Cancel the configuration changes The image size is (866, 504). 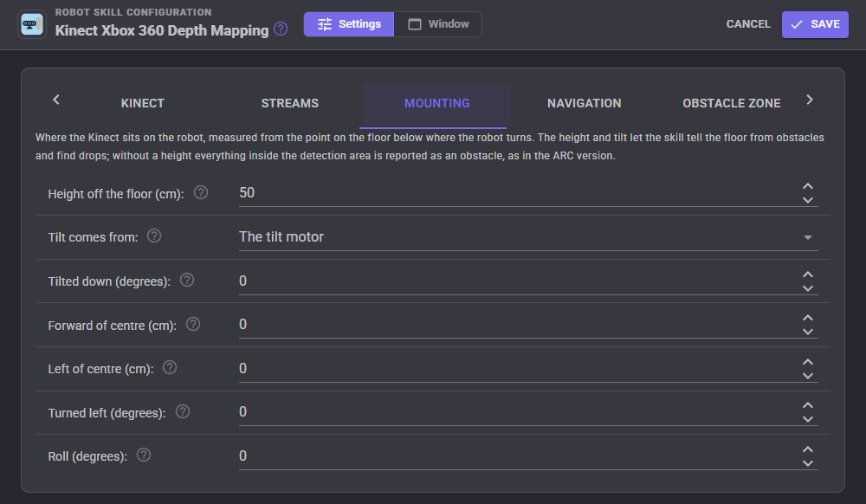click(748, 24)
